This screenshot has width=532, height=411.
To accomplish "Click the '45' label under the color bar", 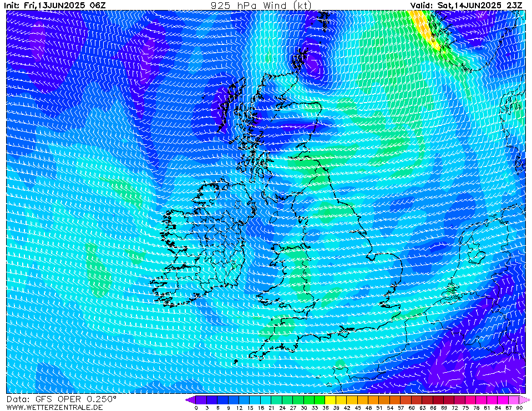I will 358,408.
